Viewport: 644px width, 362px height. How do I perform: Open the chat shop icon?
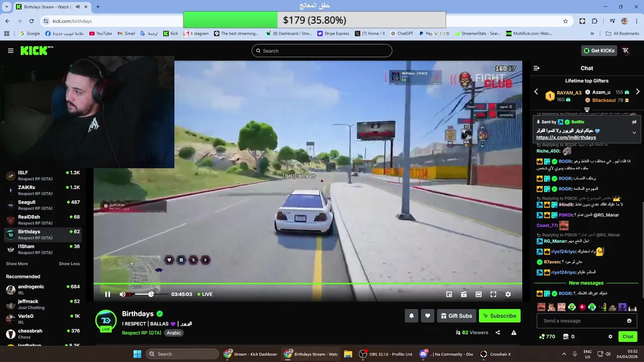(566, 336)
